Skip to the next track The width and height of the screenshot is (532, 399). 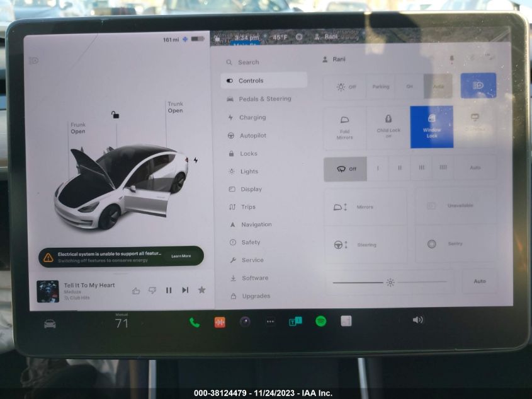[185, 290]
